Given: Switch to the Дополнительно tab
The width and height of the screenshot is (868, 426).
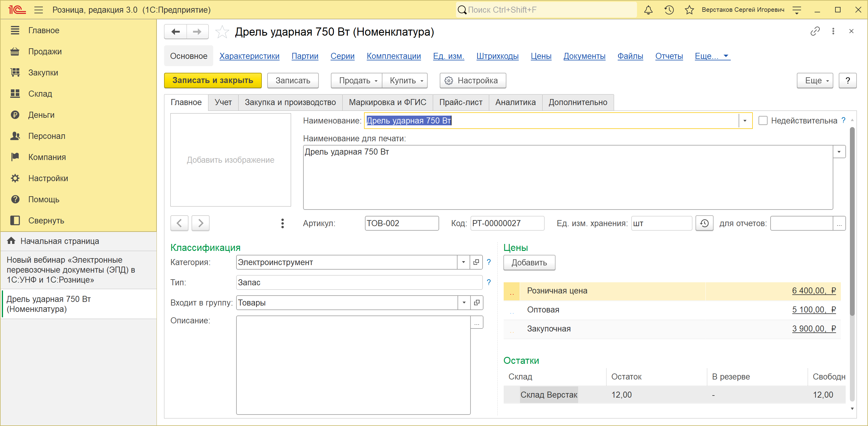Looking at the screenshot, I should (x=578, y=102).
